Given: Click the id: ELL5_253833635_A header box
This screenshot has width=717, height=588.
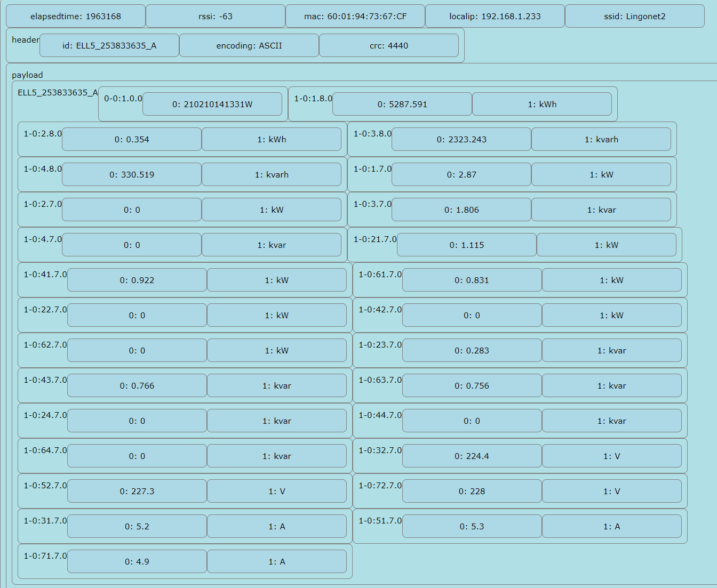Looking at the screenshot, I should pos(109,45).
